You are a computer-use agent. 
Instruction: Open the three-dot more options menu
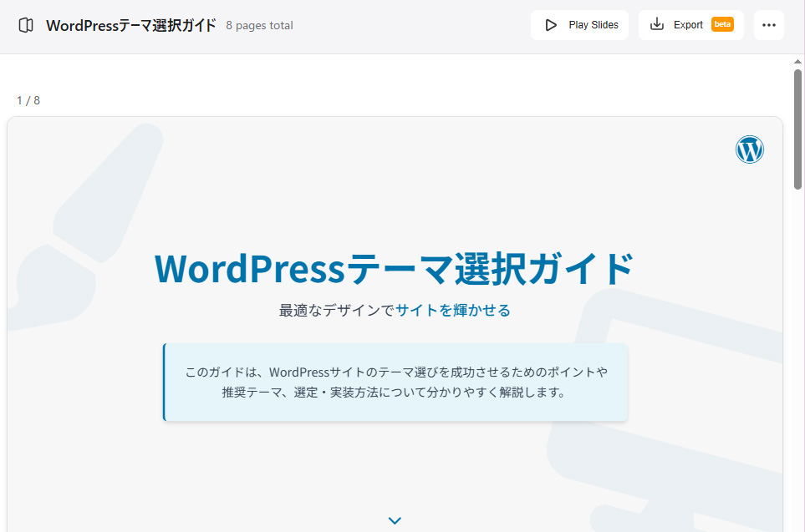tap(768, 24)
